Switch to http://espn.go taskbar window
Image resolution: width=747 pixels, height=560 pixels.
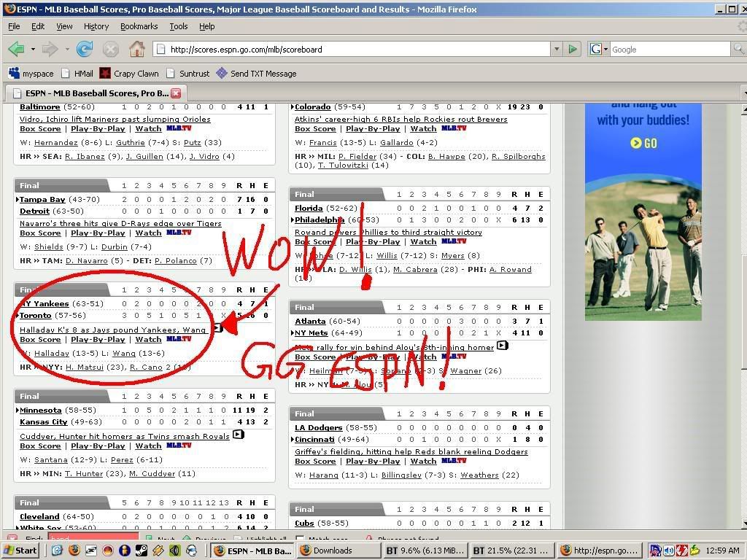599,551
